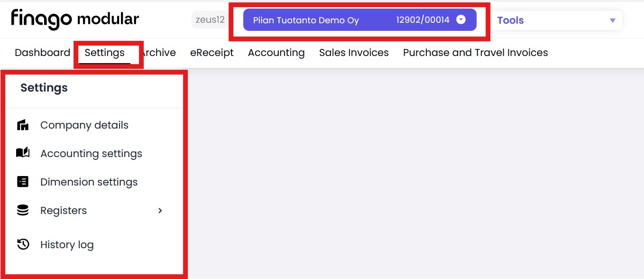This screenshot has height=279, width=644.
Task: Open Purchase and Travel Invoices tab
Action: tap(475, 53)
